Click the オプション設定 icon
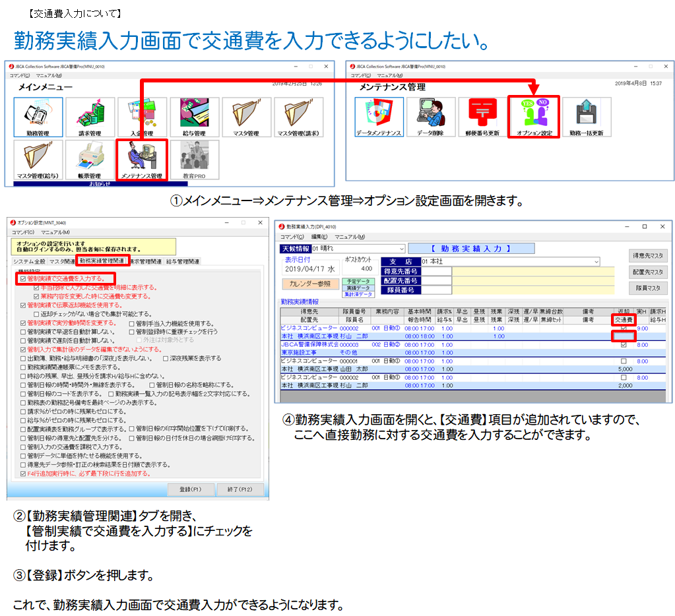Viewport: 675px width, 616px height. [x=533, y=117]
